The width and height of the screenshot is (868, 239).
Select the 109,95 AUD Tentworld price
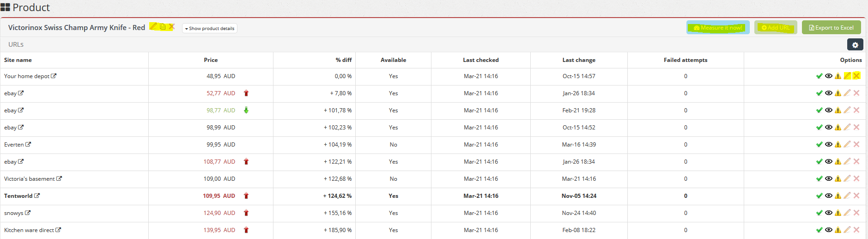click(219, 196)
